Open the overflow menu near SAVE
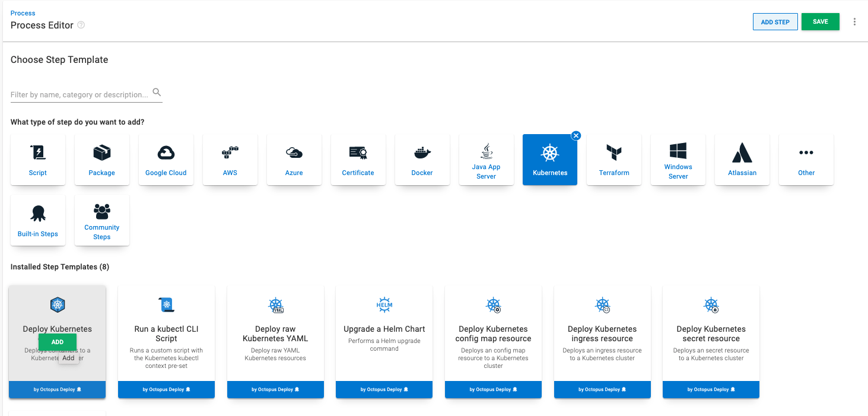Image resolution: width=868 pixels, height=416 pixels. point(855,21)
